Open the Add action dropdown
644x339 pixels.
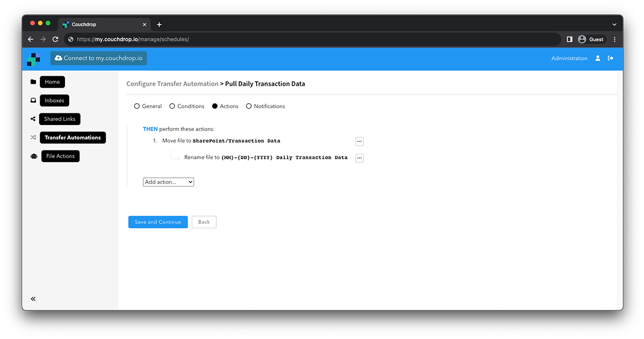click(168, 182)
